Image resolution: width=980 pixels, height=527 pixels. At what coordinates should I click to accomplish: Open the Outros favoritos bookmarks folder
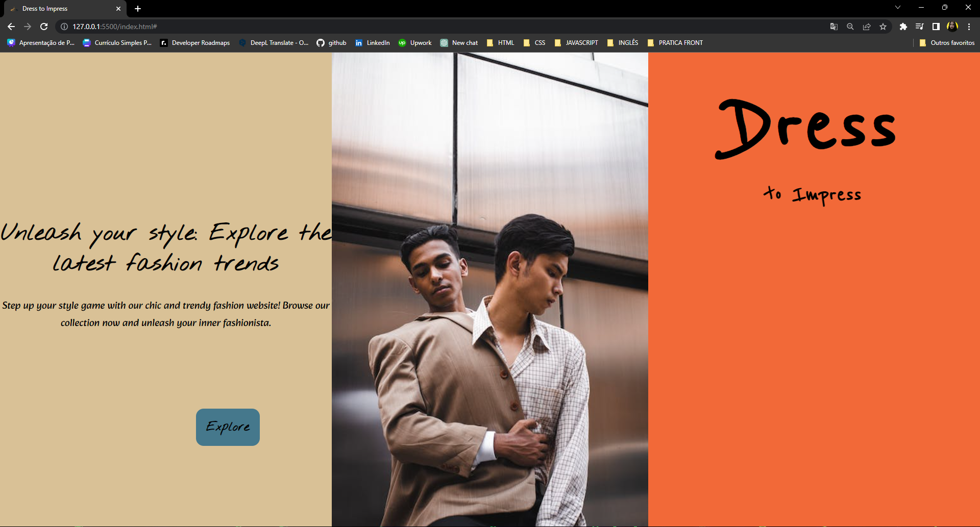[947, 43]
